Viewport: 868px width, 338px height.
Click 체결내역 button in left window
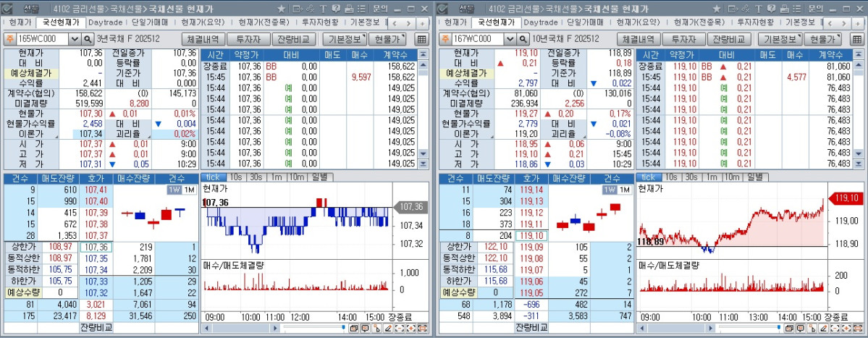203,39
